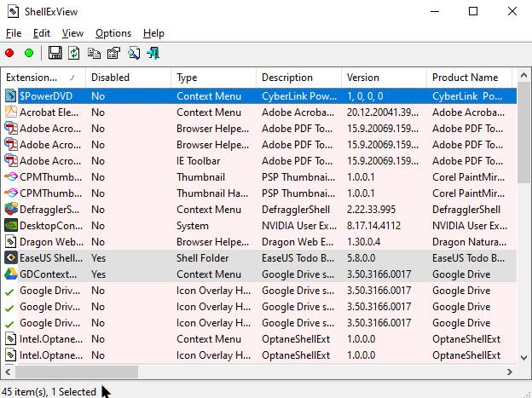
Task: Sort by the Disabled column header
Action: tap(128, 78)
